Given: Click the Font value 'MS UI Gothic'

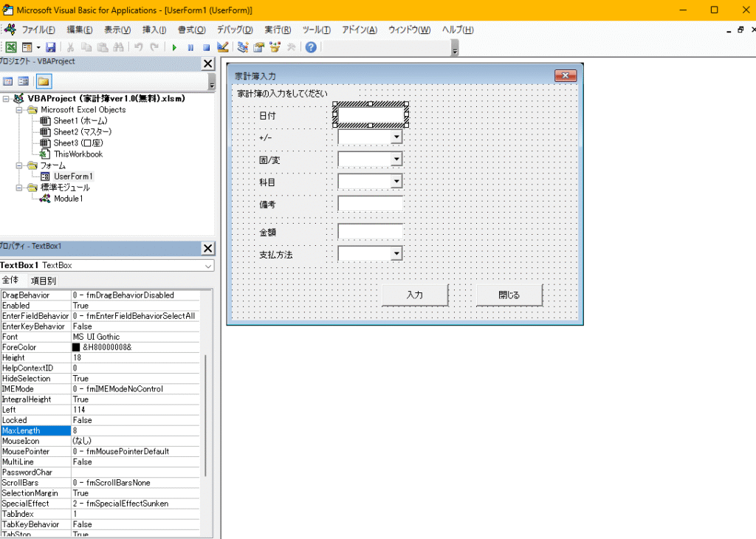Looking at the screenshot, I should pyautogui.click(x=97, y=337).
